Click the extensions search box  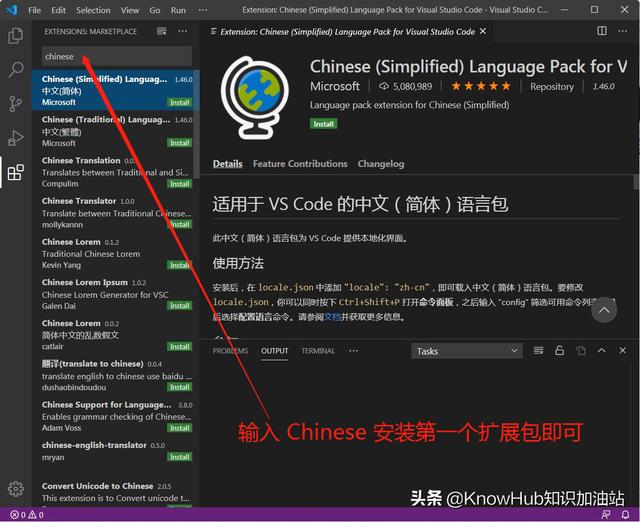pyautogui.click(x=117, y=56)
